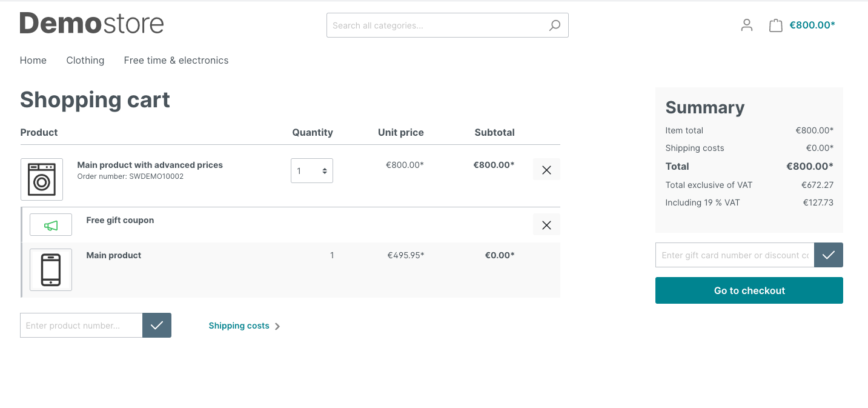
Task: Open the shopping bag cart icon
Action: (775, 25)
